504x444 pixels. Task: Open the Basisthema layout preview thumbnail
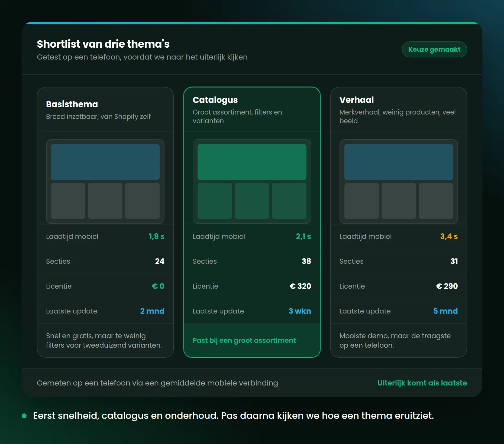[x=105, y=181]
